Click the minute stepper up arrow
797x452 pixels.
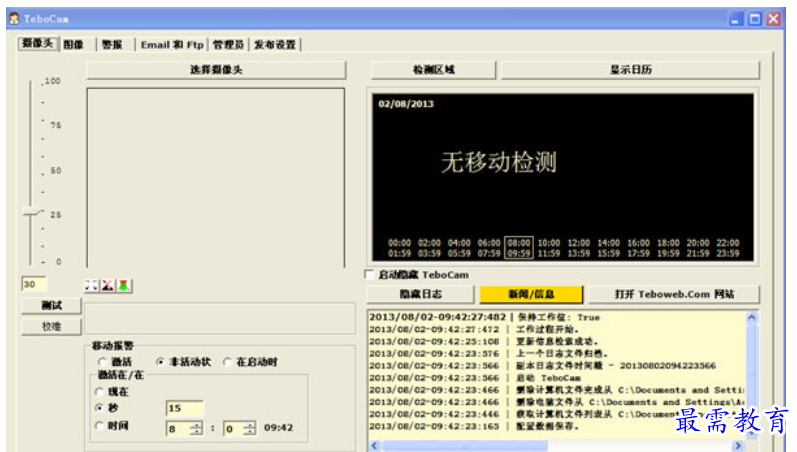(249, 425)
